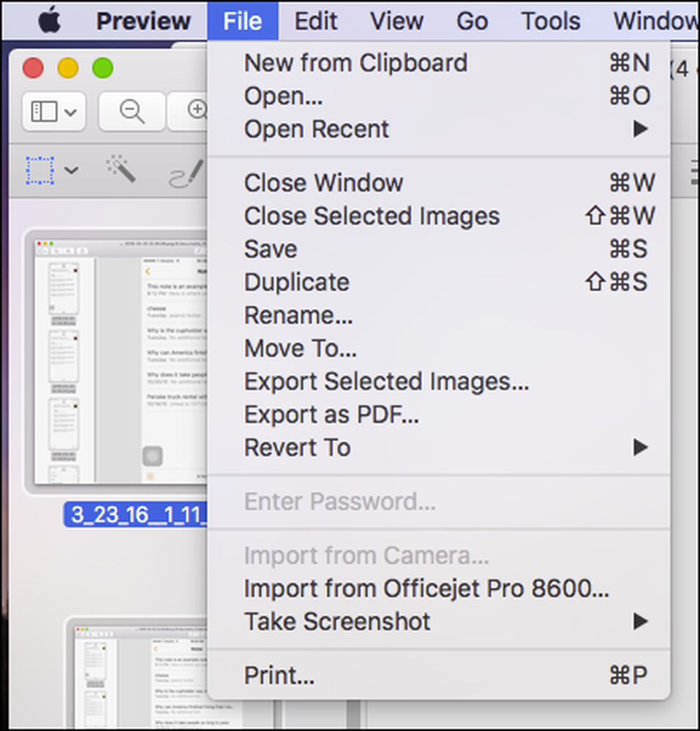Image resolution: width=700 pixels, height=731 pixels.
Task: Choose Export Selected Images...
Action: (439, 382)
